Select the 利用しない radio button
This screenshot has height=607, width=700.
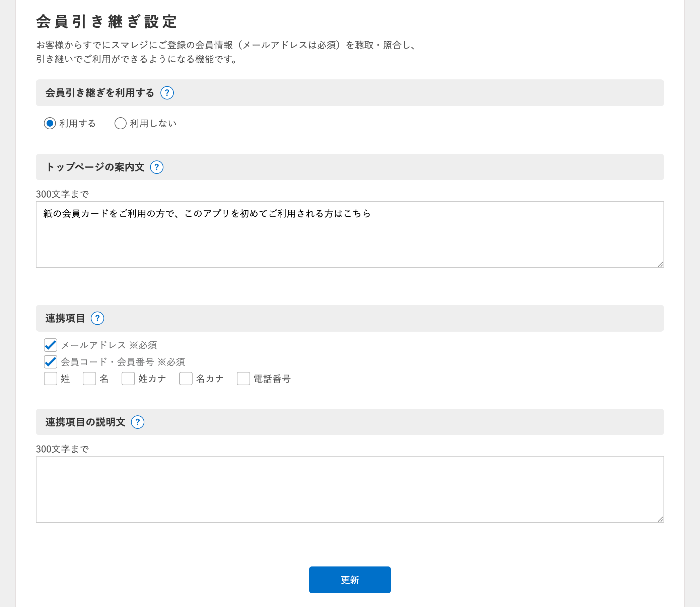(120, 123)
